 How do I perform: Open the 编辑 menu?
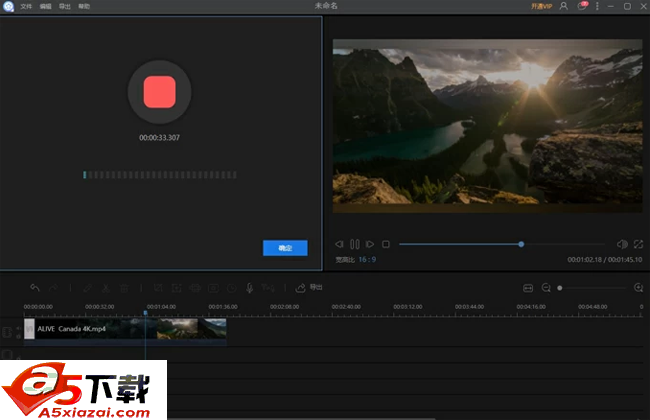(x=45, y=6)
